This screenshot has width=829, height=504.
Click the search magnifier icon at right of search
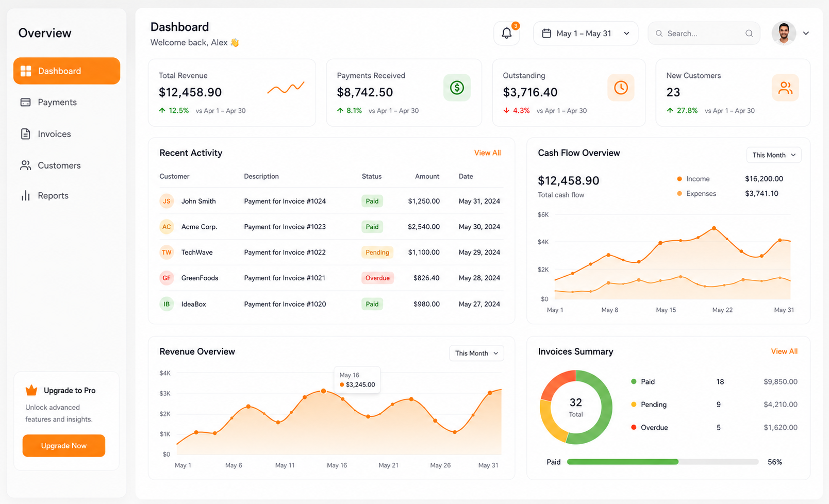point(749,33)
